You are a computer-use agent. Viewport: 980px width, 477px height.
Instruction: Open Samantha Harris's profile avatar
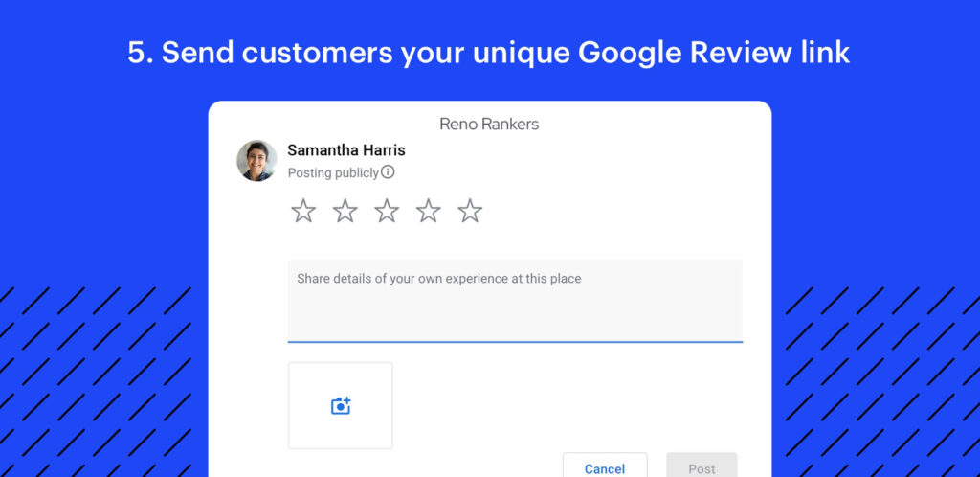(x=256, y=161)
